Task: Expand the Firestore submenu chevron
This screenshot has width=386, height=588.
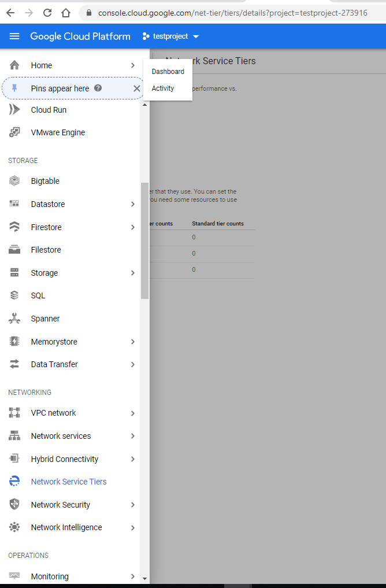Action: pos(133,227)
